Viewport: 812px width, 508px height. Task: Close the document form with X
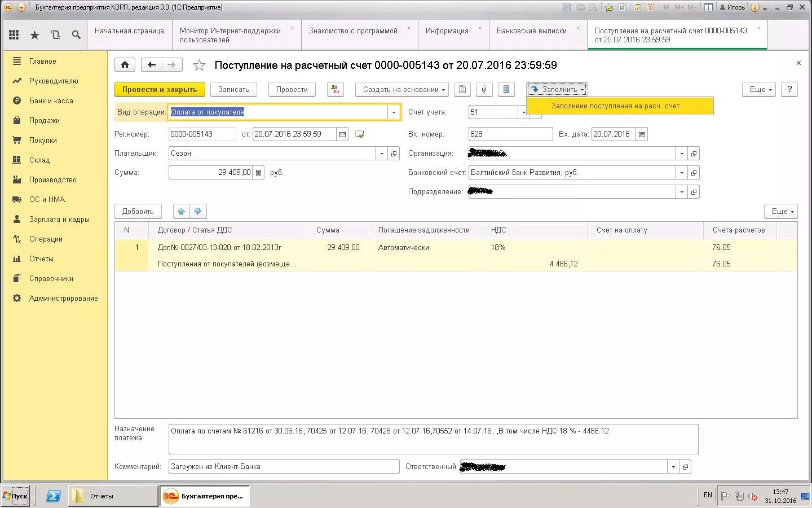798,63
